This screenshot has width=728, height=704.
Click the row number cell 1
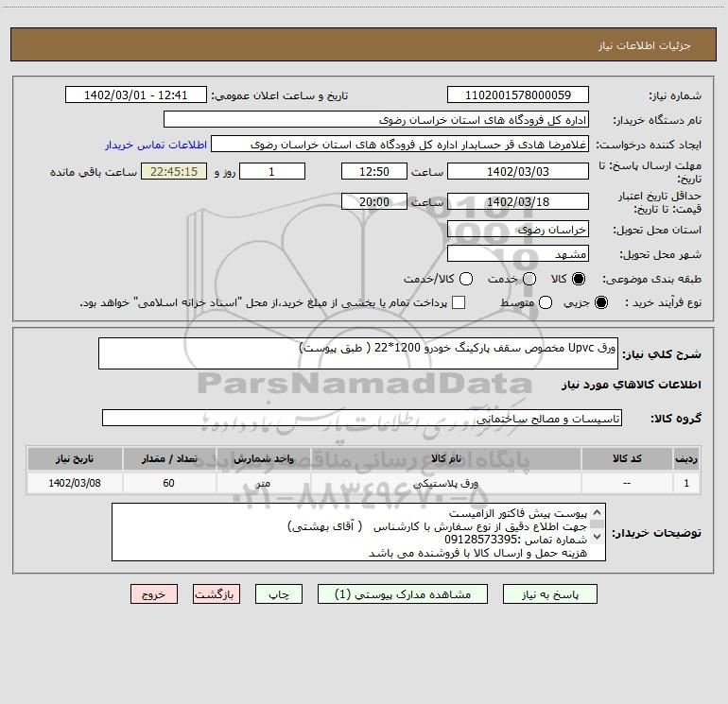point(686,483)
